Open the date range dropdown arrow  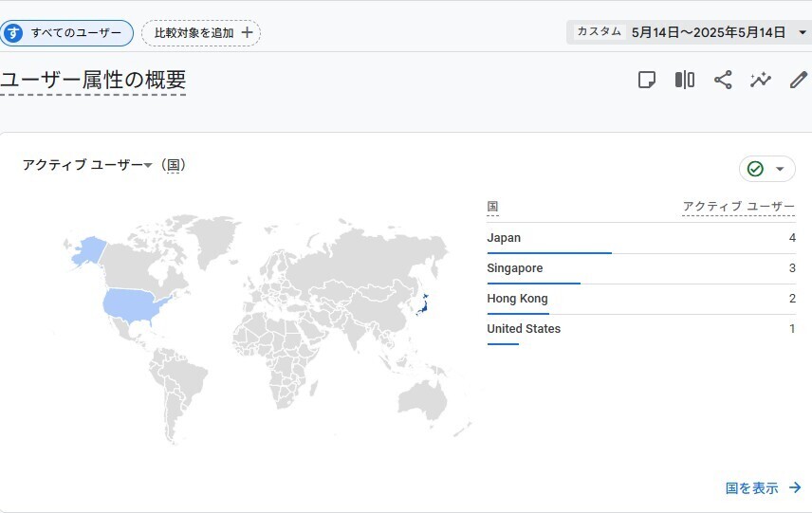pos(803,32)
